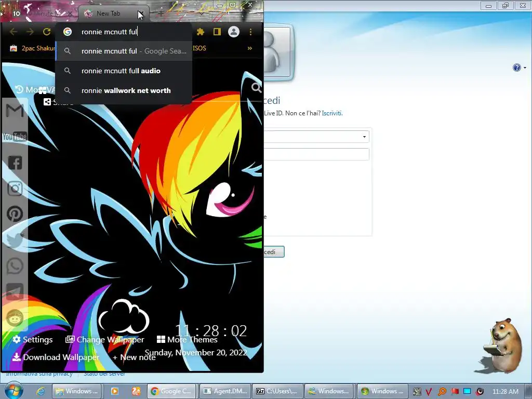Open the WhatsApp sidebar shortcut
The height and width of the screenshot is (399, 532).
point(15,265)
